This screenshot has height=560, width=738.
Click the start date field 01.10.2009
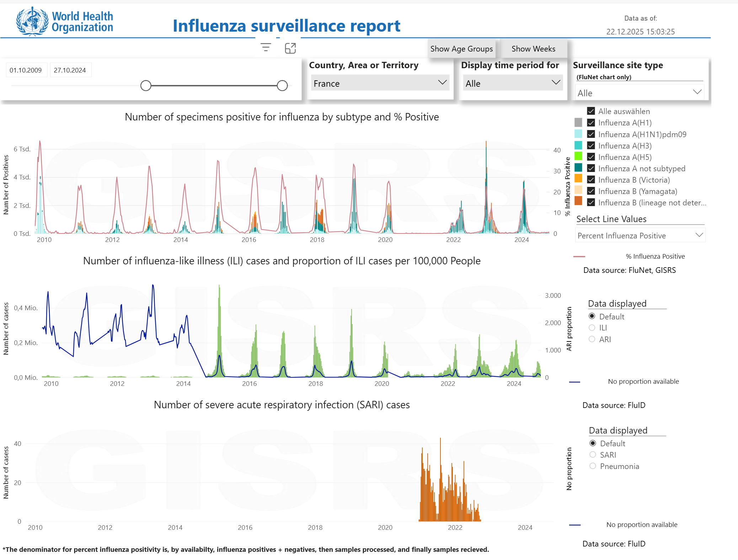[26, 70]
